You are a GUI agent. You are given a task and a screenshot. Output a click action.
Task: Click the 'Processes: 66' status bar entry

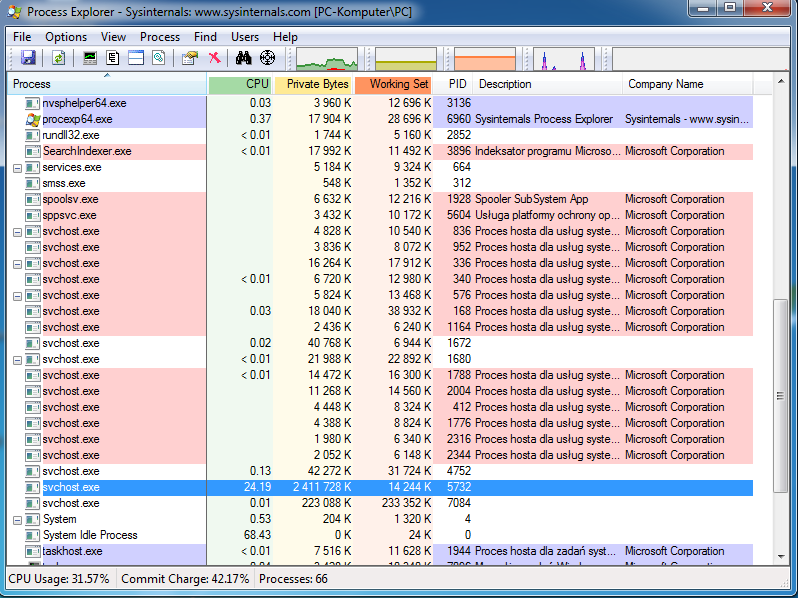click(x=294, y=579)
